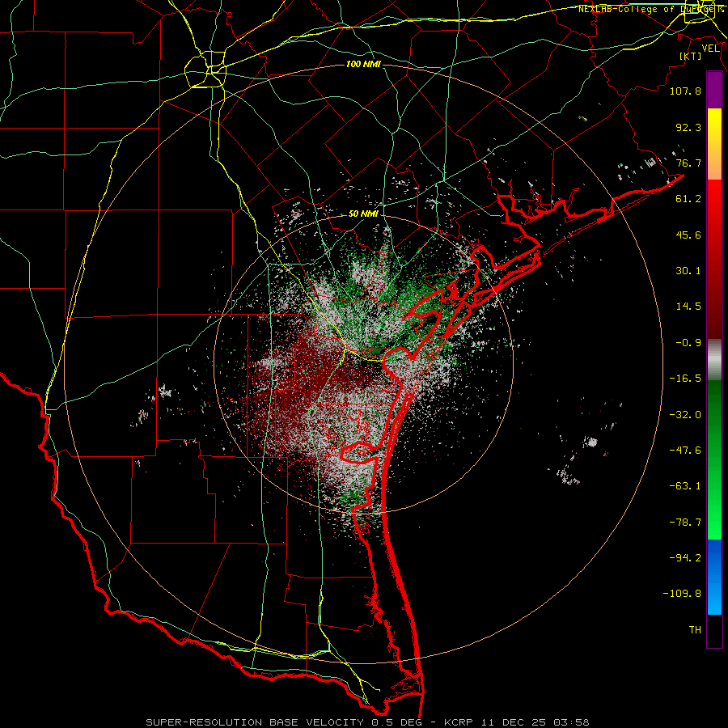Click the 76.7 velocity scale value

tap(688, 163)
